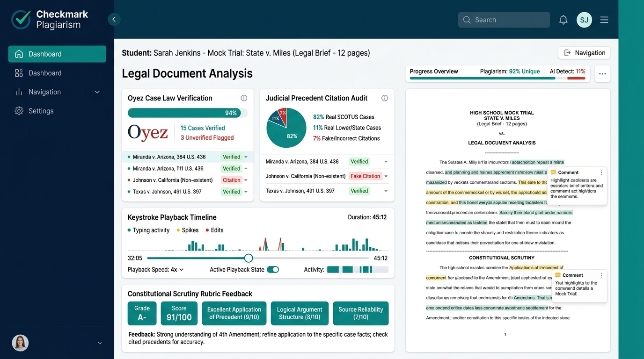Click the Plagiarism: 92% Unique label
Screen dimensions: 644x359
click(x=510, y=72)
